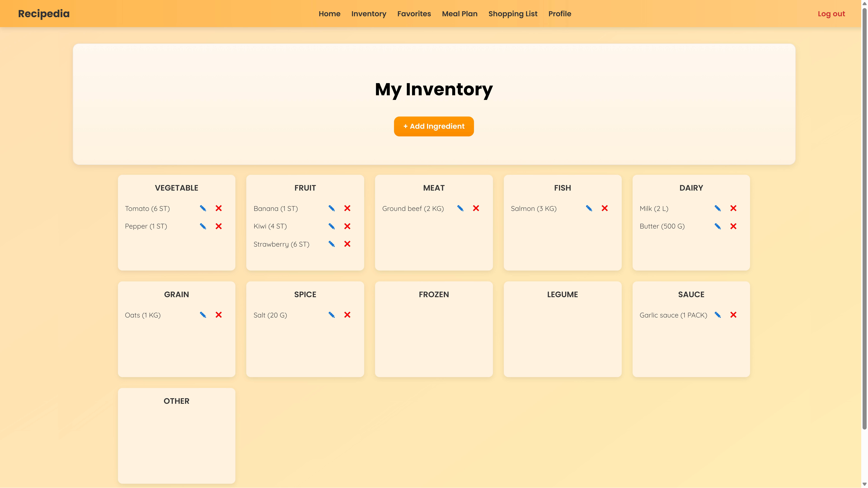Edit the Milk entry in Dairy
868x488 pixels.
pos(718,208)
